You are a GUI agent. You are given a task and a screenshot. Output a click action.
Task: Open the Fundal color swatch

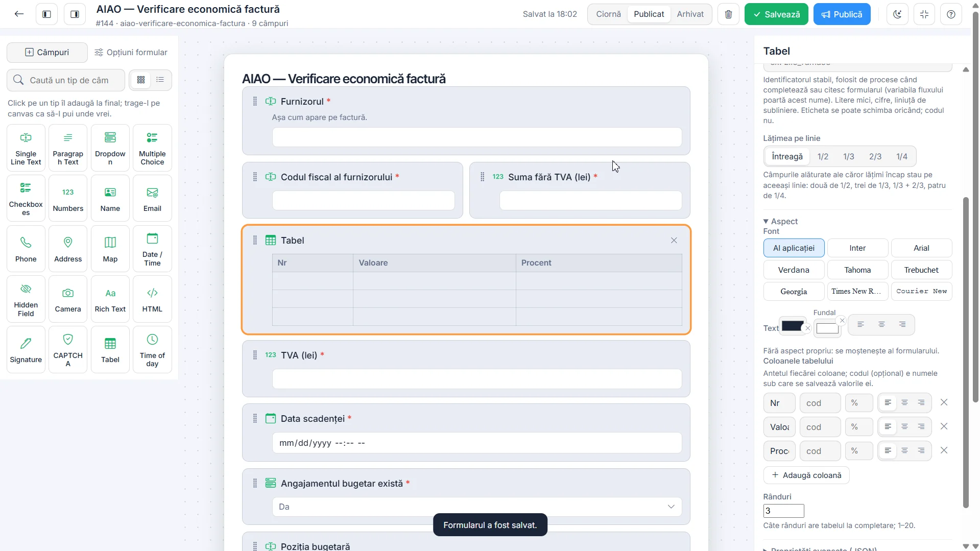tap(827, 328)
